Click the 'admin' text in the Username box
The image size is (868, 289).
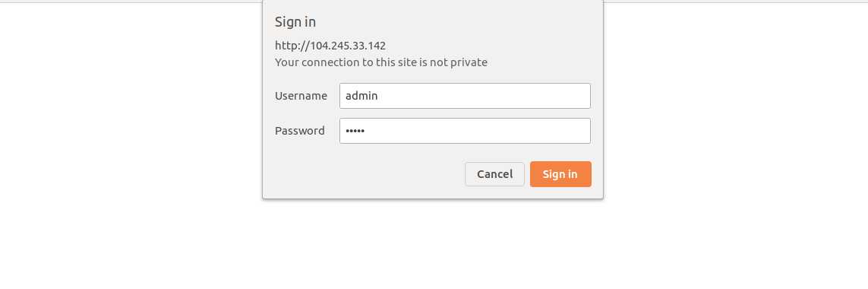coord(361,95)
